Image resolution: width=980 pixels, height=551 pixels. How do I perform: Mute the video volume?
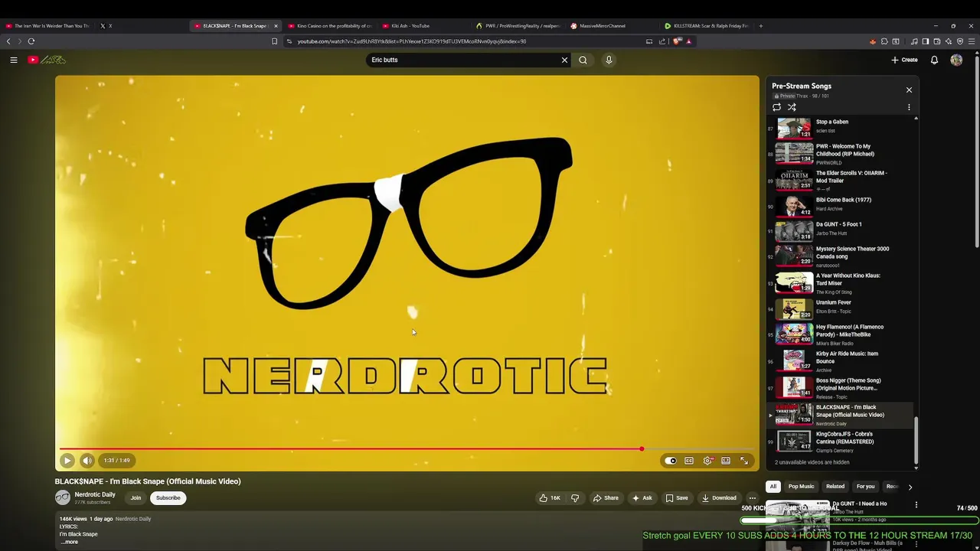click(x=87, y=461)
